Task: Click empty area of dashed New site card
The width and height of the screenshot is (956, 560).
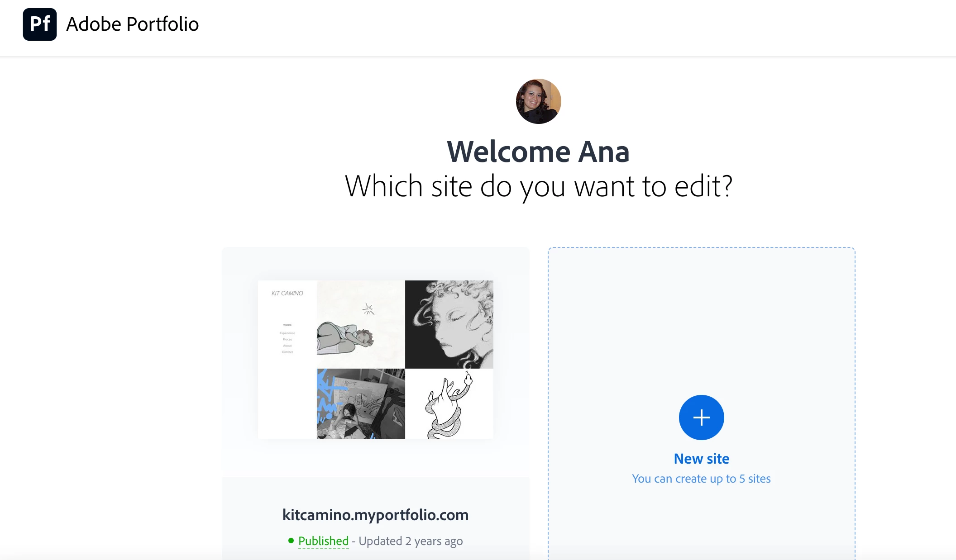Action: coord(701,317)
